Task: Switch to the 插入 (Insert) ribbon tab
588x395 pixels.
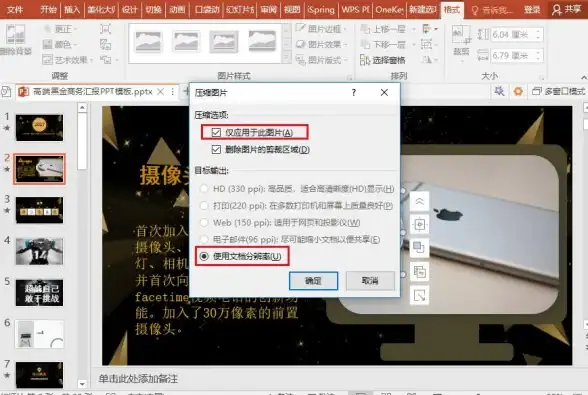Action: [72, 9]
